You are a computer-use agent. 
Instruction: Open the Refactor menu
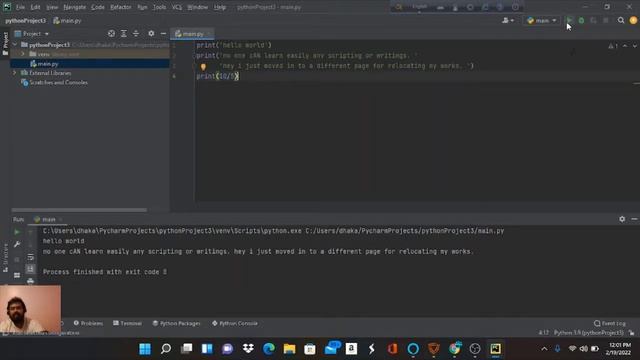(121, 7)
